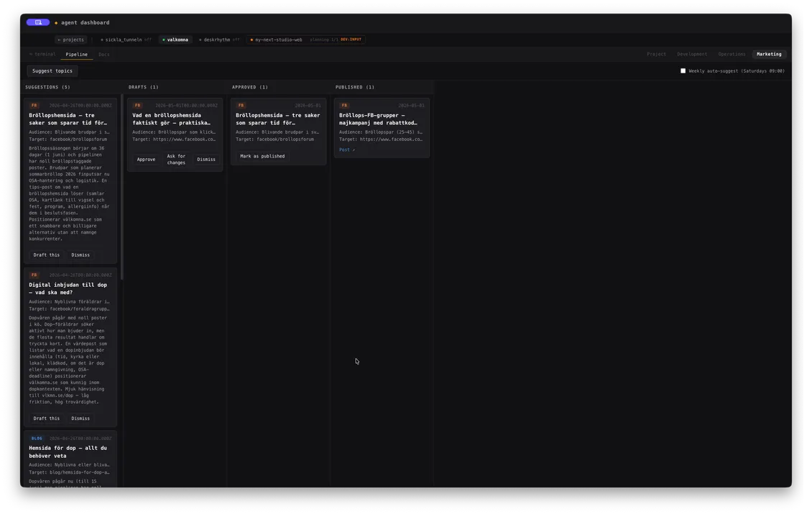Image resolution: width=812 pixels, height=514 pixels.
Task: Select the Pipeline tab
Action: [77, 55]
